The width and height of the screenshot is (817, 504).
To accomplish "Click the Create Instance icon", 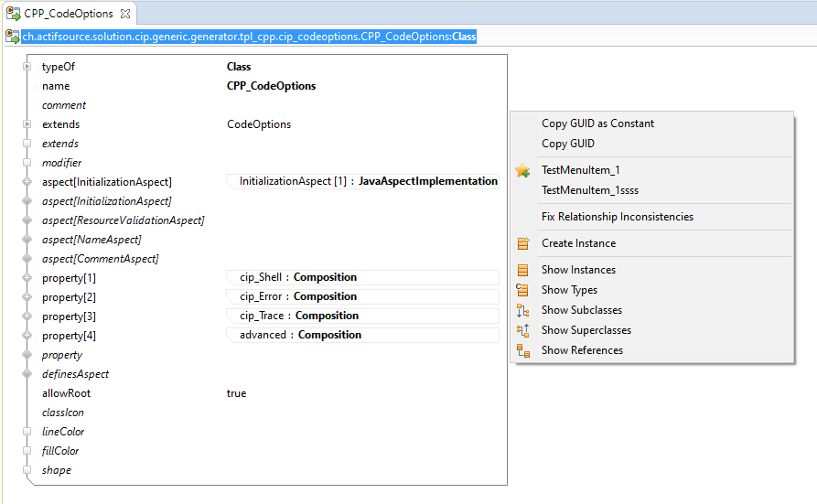I will tap(523, 243).
